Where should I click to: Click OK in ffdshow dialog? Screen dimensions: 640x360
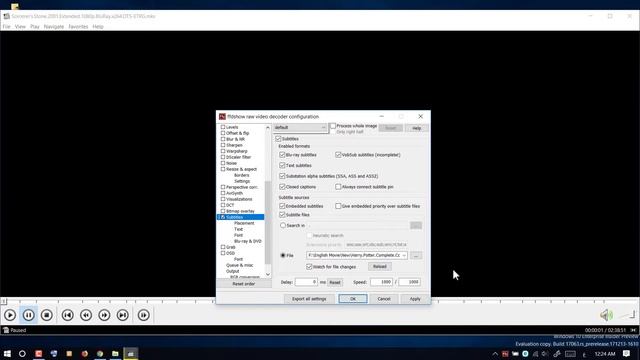pos(353,299)
